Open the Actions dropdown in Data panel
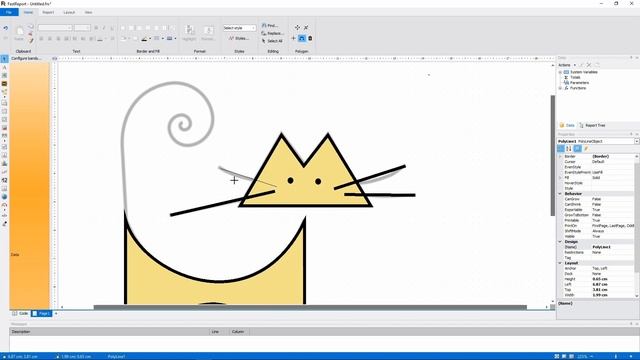The height and width of the screenshot is (360, 640). coord(567,65)
